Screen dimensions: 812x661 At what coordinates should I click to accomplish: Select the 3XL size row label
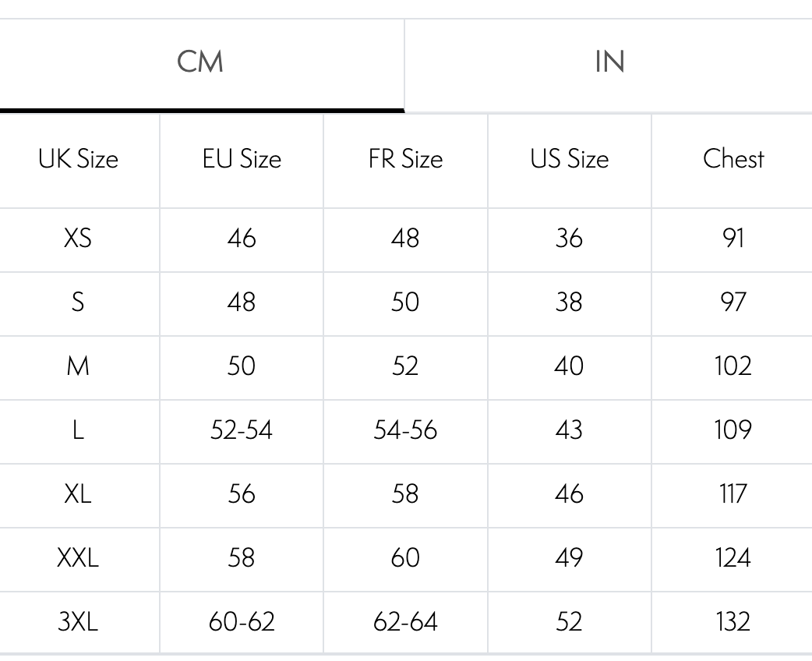click(78, 621)
